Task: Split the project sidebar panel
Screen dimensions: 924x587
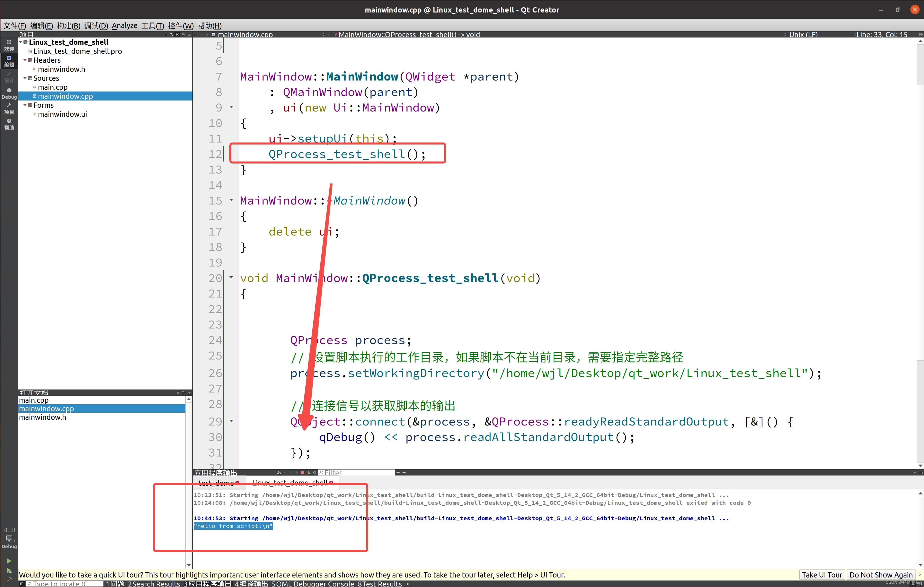Action: 183,34
